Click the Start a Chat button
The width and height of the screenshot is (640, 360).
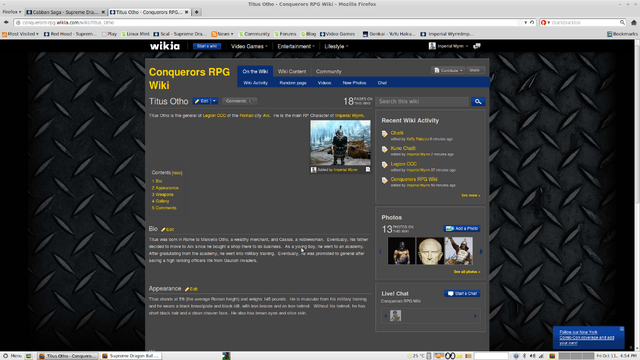click(462, 293)
